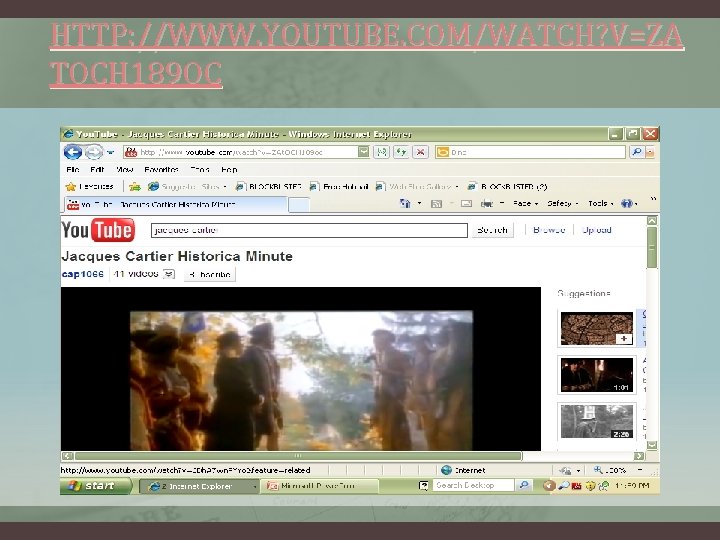The width and height of the screenshot is (720, 540).
Task: Expand the address bar URL dropdown
Action: (x=363, y=152)
